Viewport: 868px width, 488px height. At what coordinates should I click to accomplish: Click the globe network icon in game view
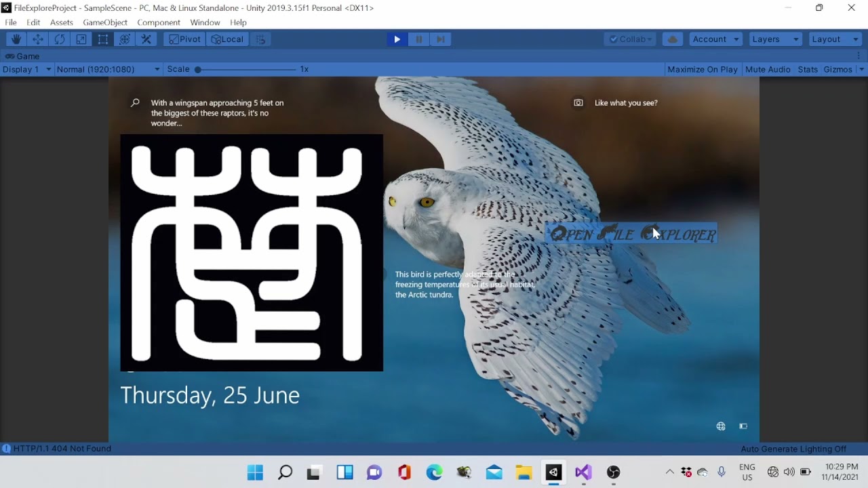(721, 426)
